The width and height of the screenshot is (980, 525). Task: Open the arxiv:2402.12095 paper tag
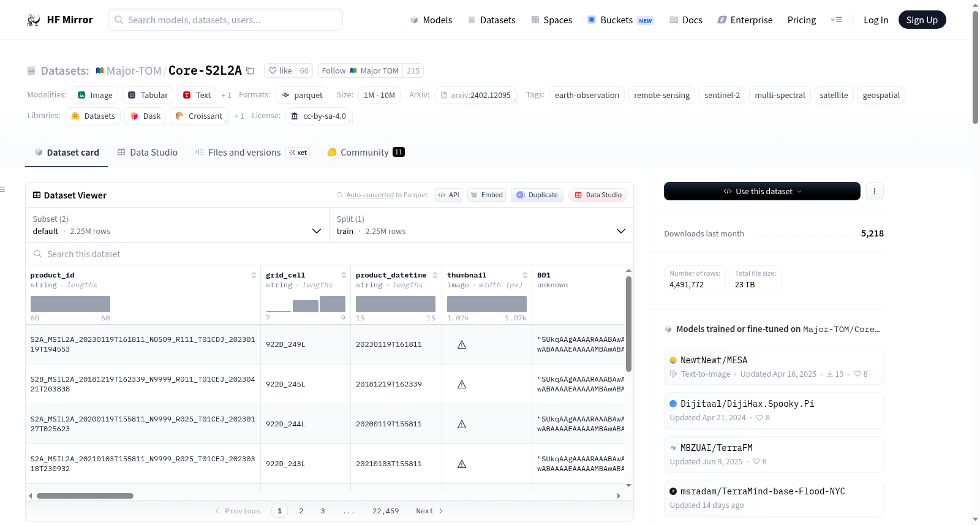(x=475, y=95)
